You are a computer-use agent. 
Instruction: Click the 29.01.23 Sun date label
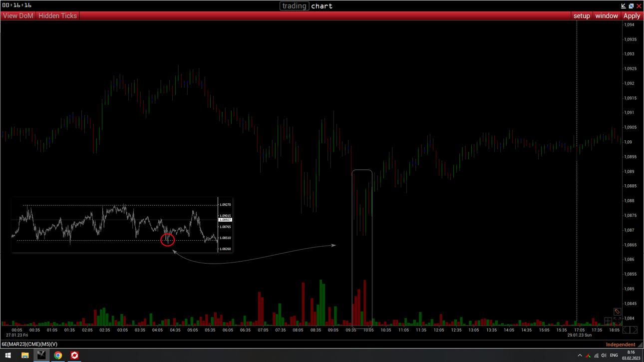579,335
